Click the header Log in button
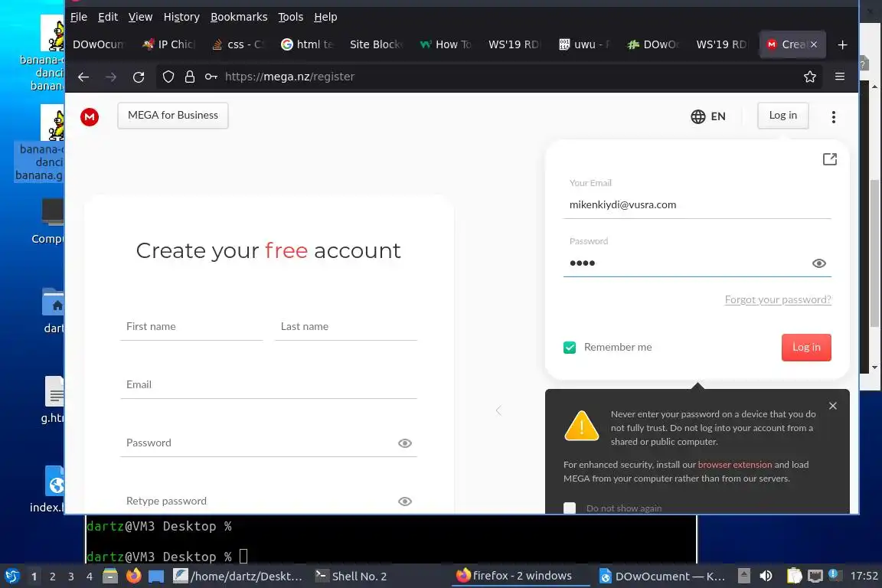This screenshot has height=588, width=882. pos(782,116)
